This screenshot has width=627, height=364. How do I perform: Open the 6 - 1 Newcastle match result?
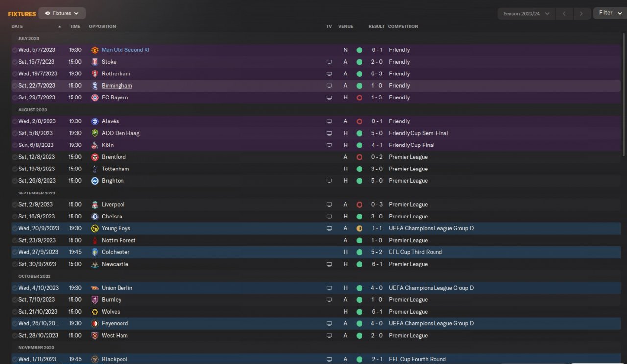[x=376, y=264]
